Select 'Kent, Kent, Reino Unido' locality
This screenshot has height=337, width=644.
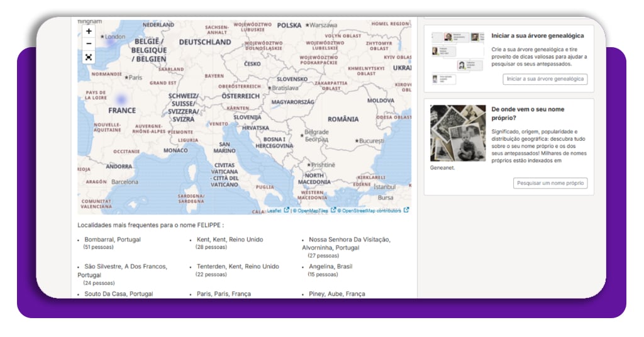(x=230, y=240)
